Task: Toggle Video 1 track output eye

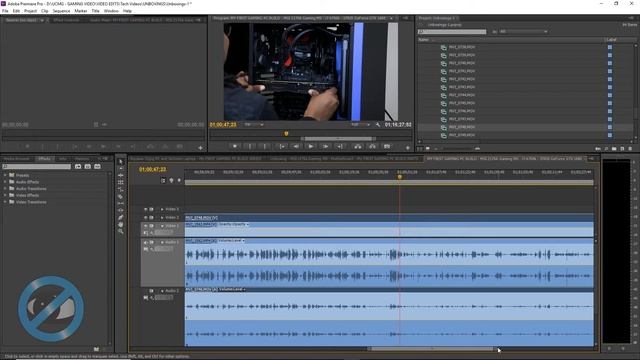Action: (x=145, y=226)
